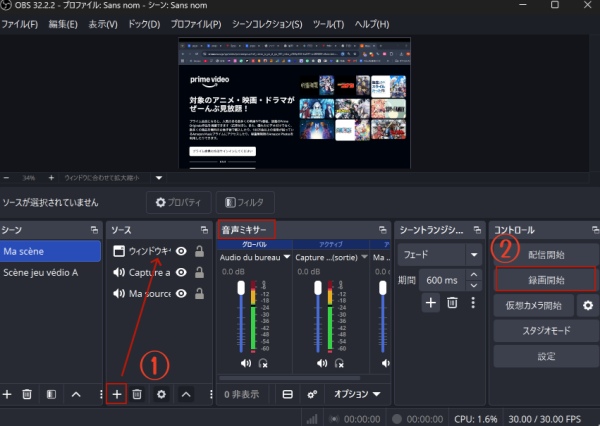Add a new source with plus icon
The height and width of the screenshot is (426, 600).
pyautogui.click(x=117, y=394)
